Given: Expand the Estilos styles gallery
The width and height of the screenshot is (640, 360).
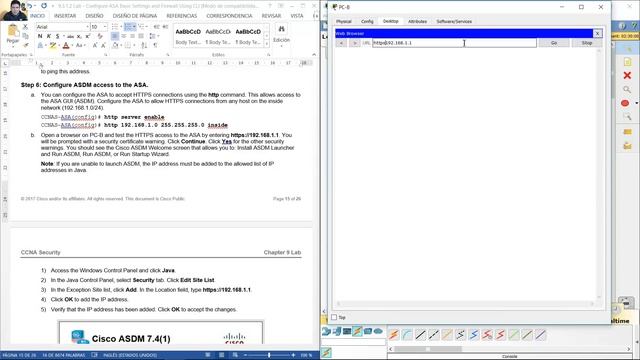Looking at the screenshot, I should pyautogui.click(x=267, y=43).
